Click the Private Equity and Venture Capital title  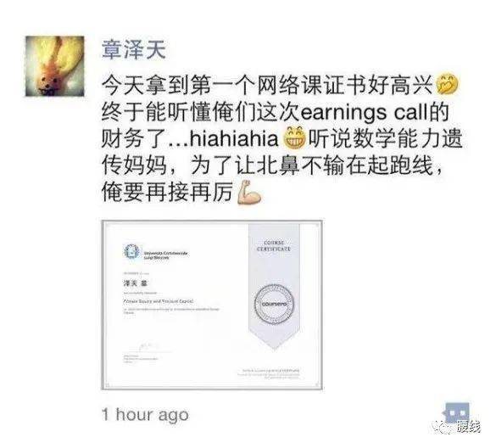(x=158, y=301)
